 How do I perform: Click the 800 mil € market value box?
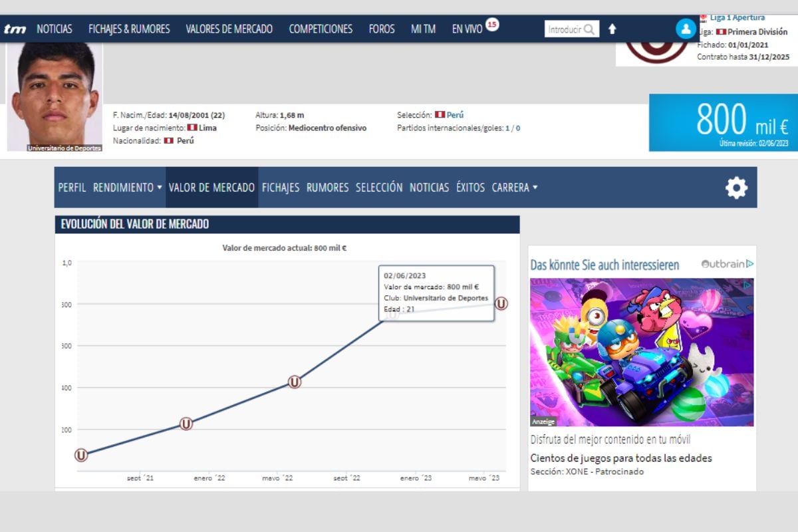click(x=723, y=122)
